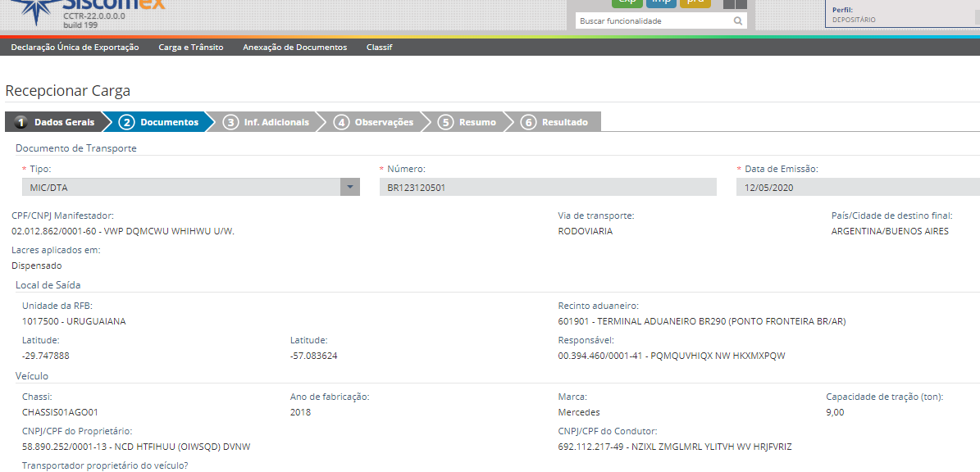Screen dimensions: 980x472
Task: Open step 5 Resumo tab
Action: tap(468, 122)
